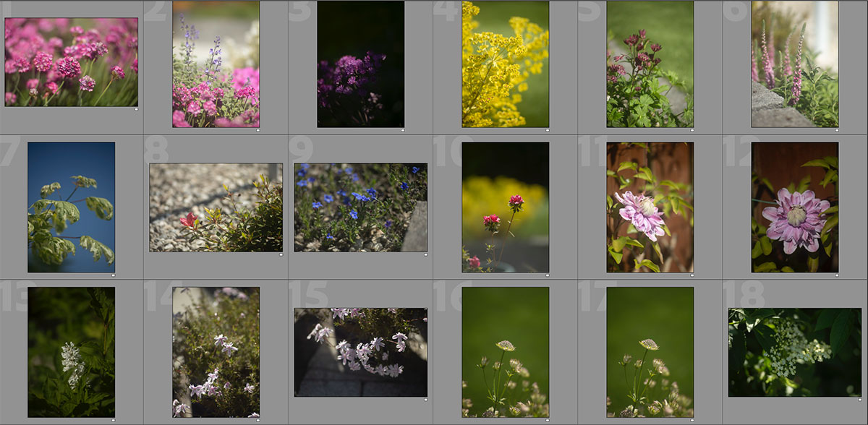Viewport: 868px width, 425px height.
Task: Click the color label badge under photo 16
Action: coord(547,420)
